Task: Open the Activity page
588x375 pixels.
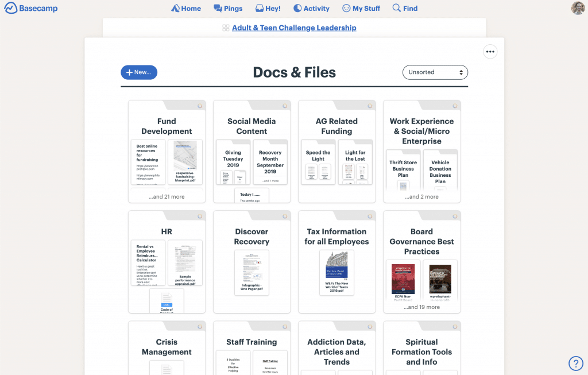Action: (311, 8)
